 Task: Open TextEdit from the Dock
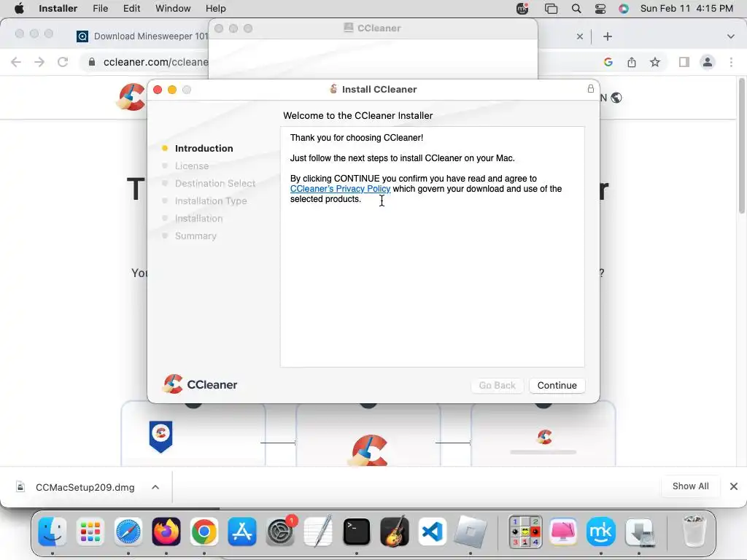pyautogui.click(x=318, y=531)
